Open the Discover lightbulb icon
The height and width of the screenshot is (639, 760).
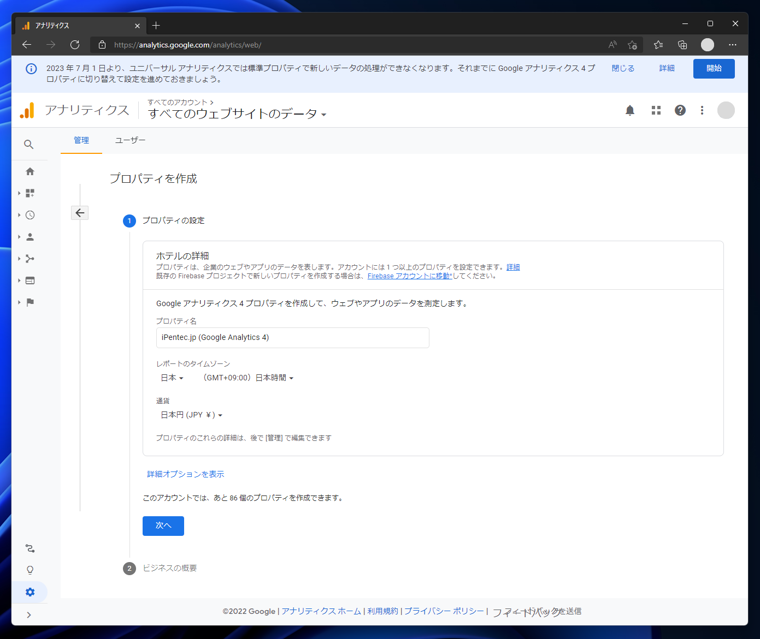click(30, 570)
